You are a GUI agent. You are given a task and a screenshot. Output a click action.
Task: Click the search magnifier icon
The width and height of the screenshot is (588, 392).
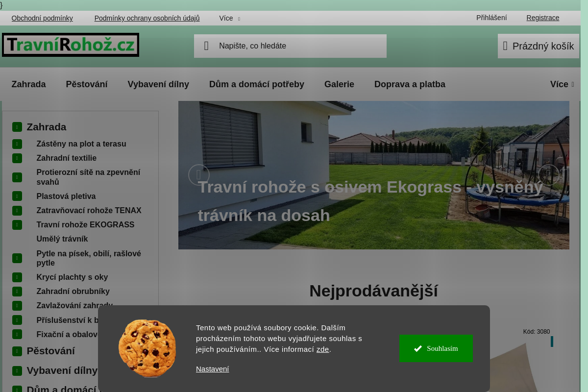pyautogui.click(x=206, y=46)
